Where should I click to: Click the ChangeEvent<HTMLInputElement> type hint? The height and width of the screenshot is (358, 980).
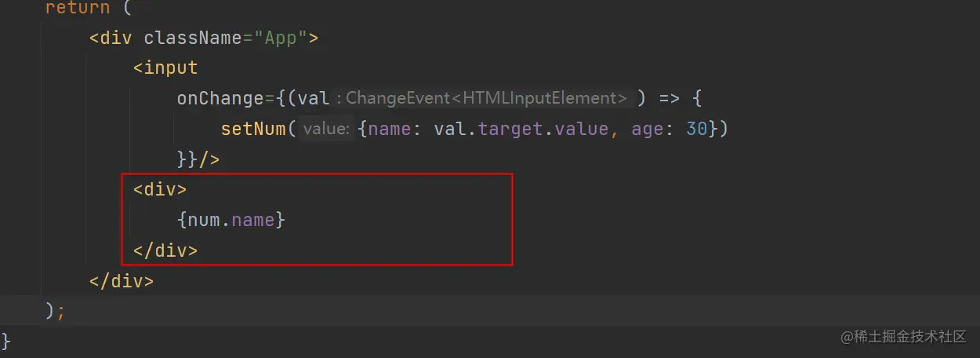[x=486, y=98]
